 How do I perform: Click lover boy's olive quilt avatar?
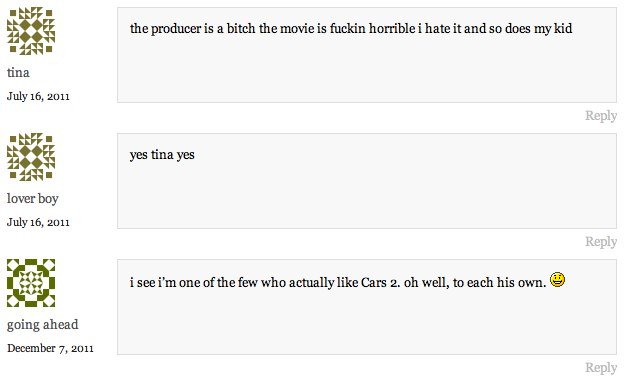point(31,157)
